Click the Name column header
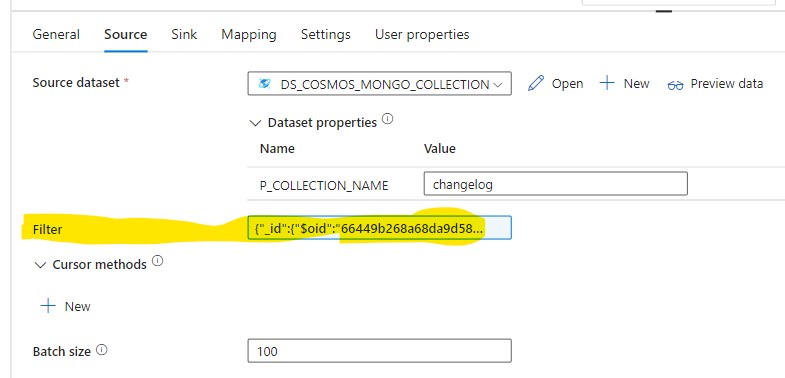Screen dimensions: 785x378 click(277, 148)
